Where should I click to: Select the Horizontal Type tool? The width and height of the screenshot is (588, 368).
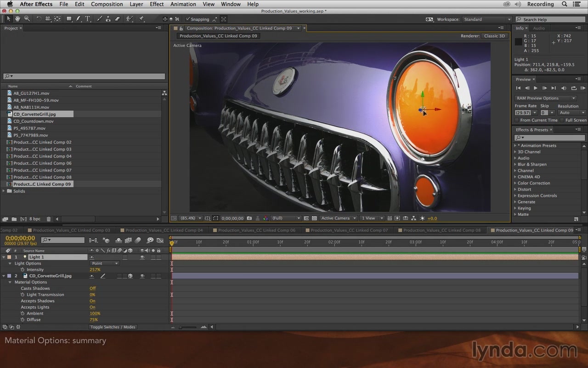click(x=87, y=19)
